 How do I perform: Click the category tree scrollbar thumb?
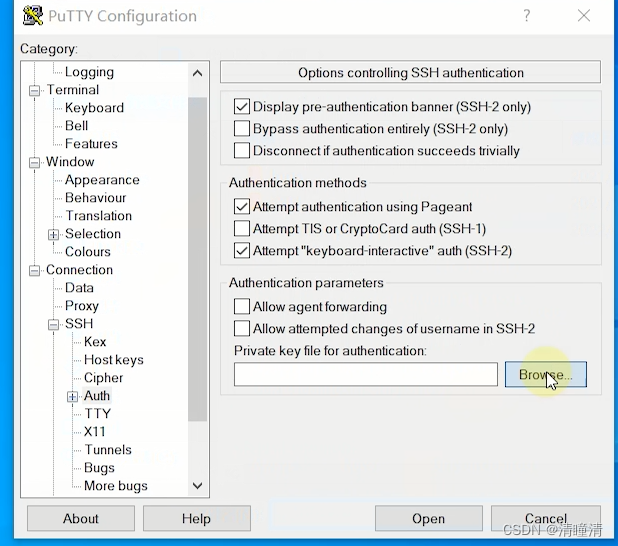[x=197, y=259]
